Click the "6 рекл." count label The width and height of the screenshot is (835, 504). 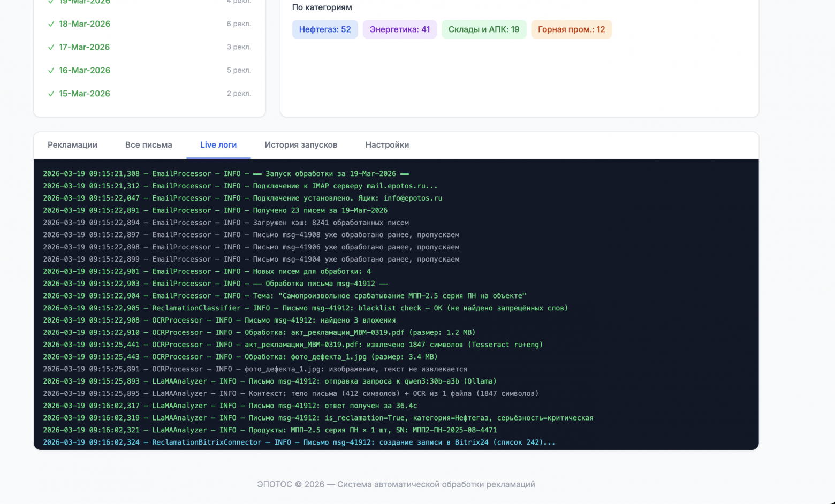tap(239, 24)
